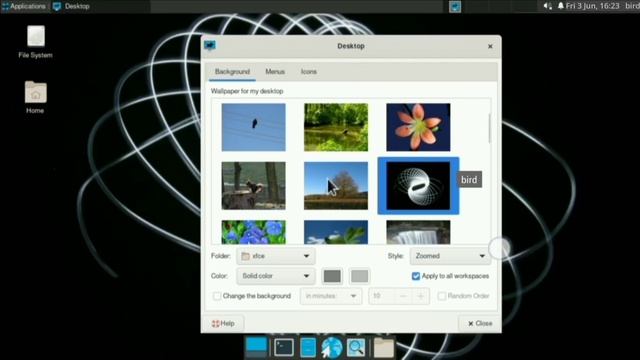Click the Desktop dialog title bar icon
This screenshot has width=640, height=360.
coord(210,45)
